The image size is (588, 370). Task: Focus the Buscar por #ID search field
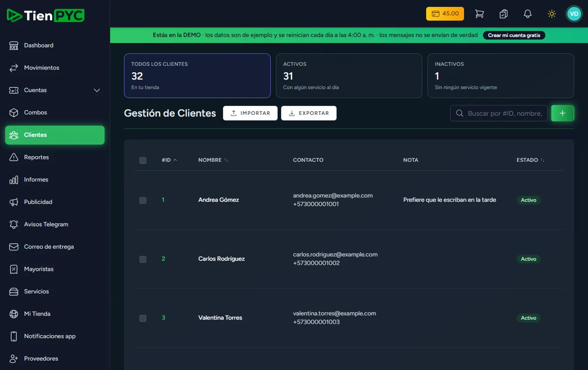tap(499, 113)
